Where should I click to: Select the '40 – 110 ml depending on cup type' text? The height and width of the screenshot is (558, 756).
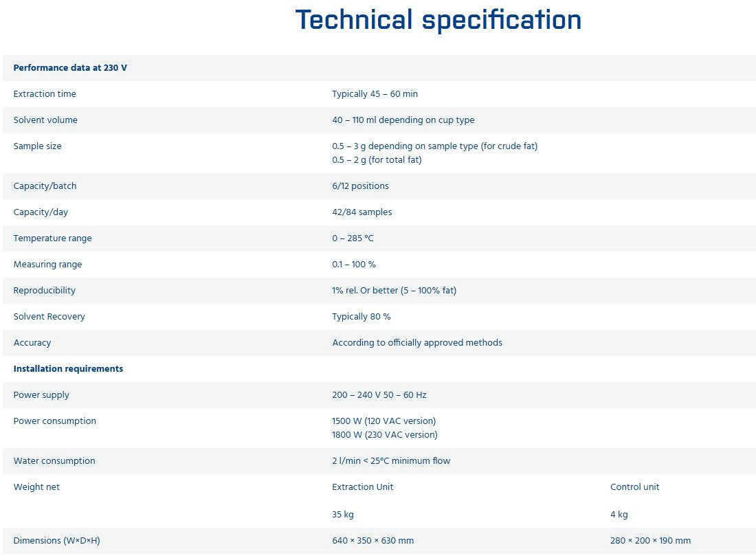[403, 120]
